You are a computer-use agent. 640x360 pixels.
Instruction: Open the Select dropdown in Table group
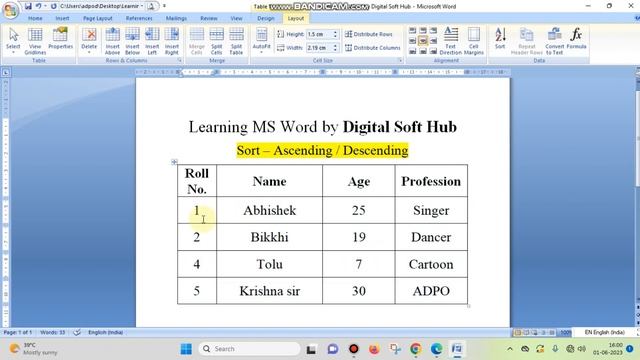pos(13,41)
